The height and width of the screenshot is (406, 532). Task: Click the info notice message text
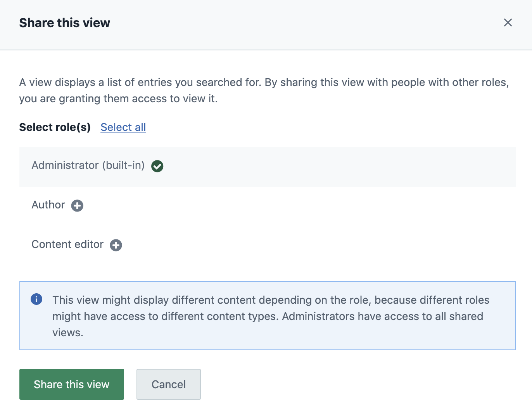tap(271, 316)
